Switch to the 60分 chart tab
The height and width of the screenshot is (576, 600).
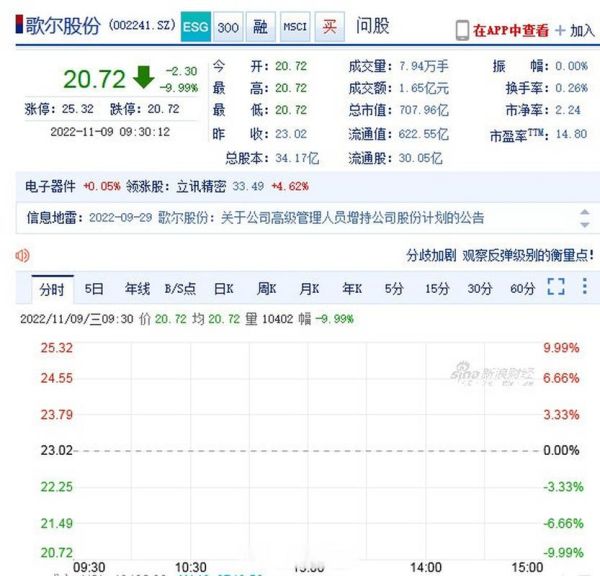pos(523,289)
